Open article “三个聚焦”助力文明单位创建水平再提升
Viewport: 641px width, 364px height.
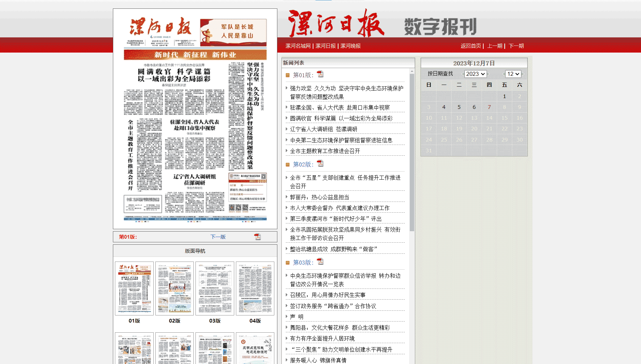coord(341,350)
